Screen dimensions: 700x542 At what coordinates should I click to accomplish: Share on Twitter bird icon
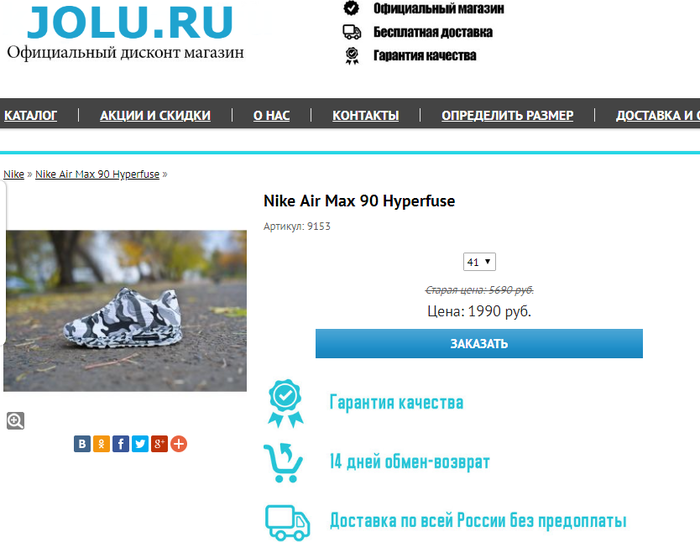pos(140,444)
